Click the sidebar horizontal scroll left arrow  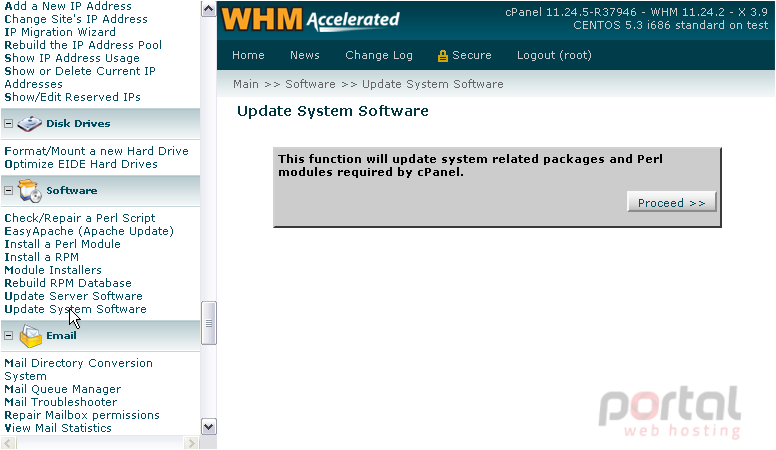click(8, 443)
